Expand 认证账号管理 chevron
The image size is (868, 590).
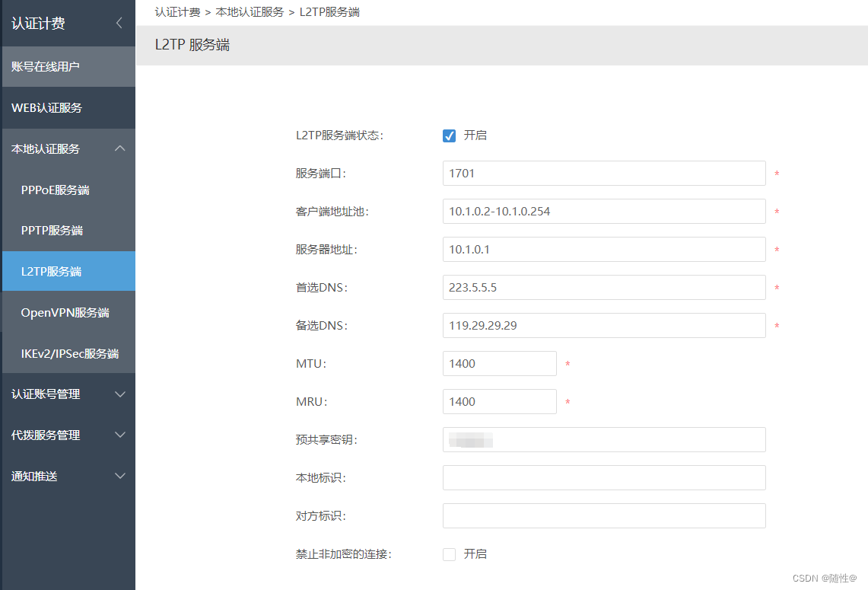pyautogui.click(x=120, y=394)
